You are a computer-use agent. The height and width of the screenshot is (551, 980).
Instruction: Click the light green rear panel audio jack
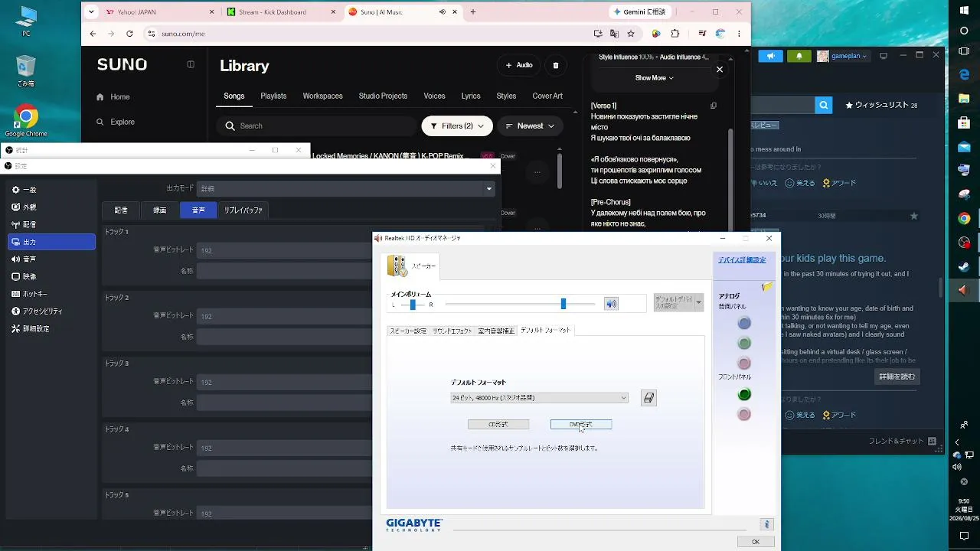pos(744,343)
